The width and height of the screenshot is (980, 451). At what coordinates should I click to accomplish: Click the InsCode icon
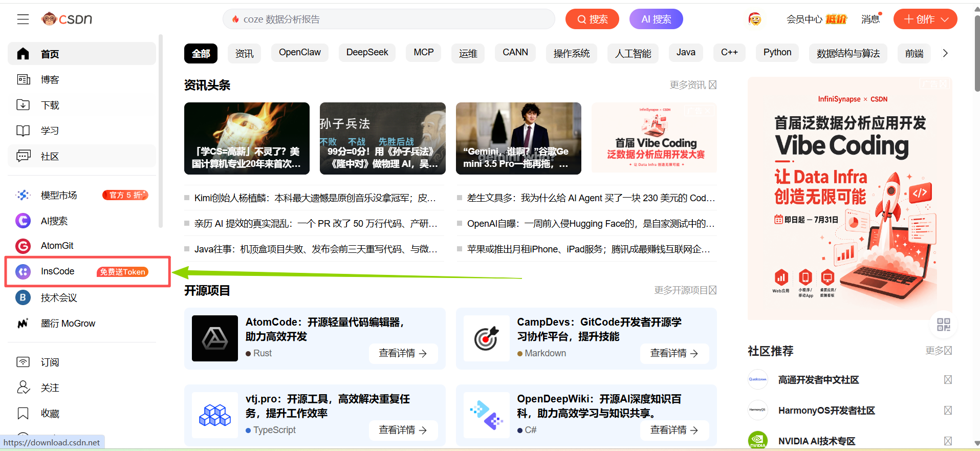(23, 271)
